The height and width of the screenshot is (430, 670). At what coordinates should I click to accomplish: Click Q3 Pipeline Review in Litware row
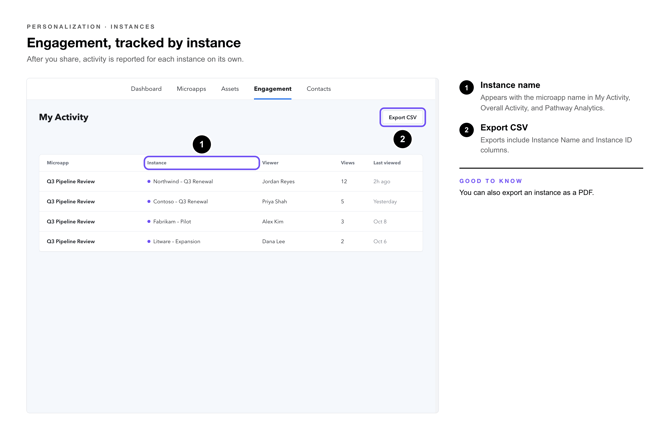point(71,242)
